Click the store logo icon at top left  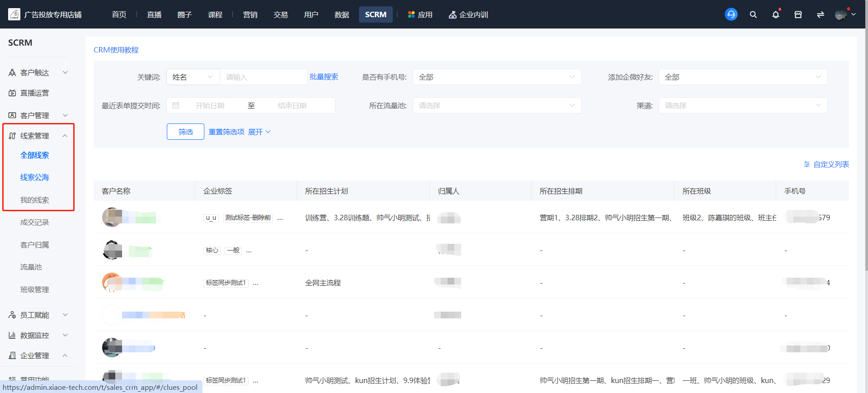click(x=14, y=14)
